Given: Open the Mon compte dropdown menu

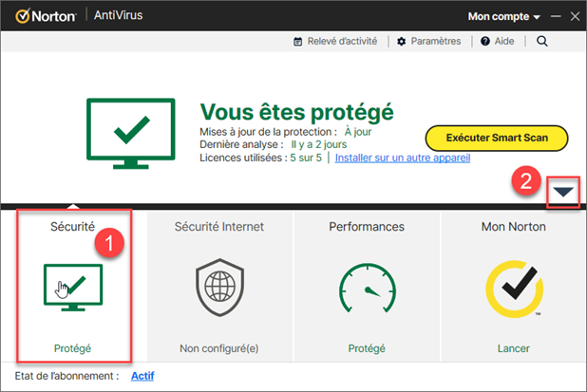Looking at the screenshot, I should (x=504, y=16).
